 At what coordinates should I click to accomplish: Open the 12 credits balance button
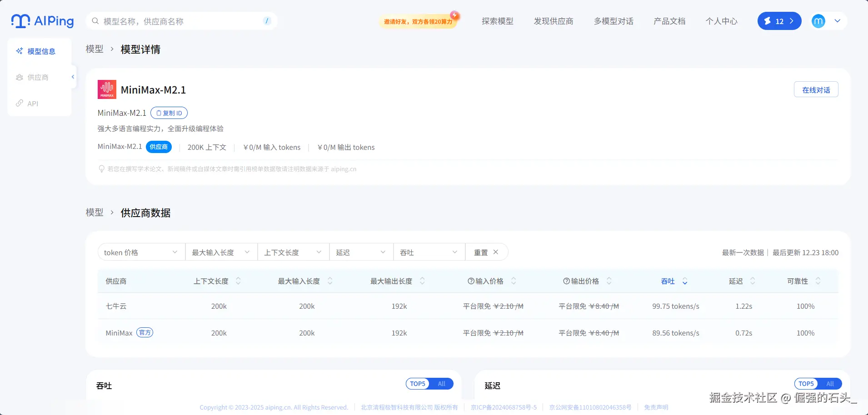(x=779, y=21)
